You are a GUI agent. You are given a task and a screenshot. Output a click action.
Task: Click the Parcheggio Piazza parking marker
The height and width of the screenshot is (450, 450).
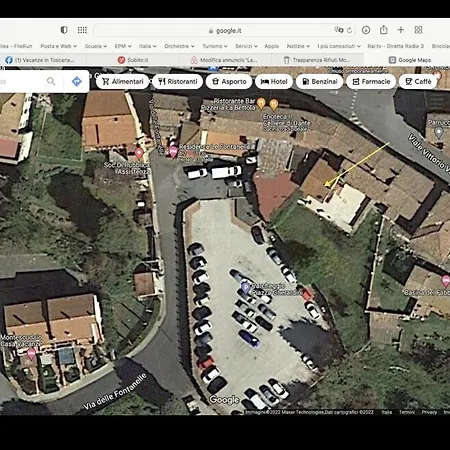click(246, 287)
